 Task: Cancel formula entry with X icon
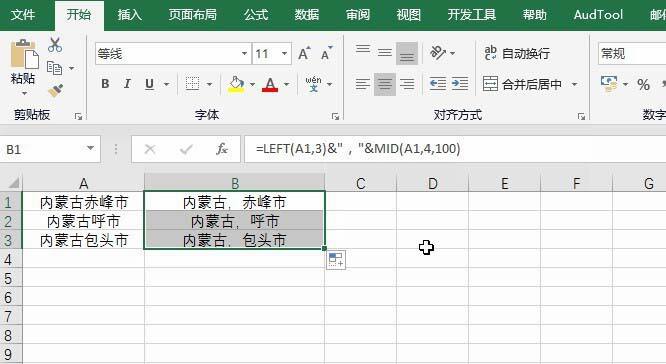pos(150,149)
